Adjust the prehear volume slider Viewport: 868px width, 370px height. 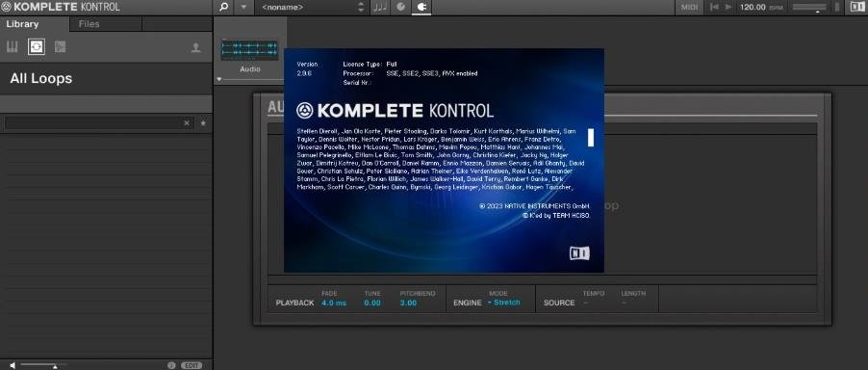43,365
